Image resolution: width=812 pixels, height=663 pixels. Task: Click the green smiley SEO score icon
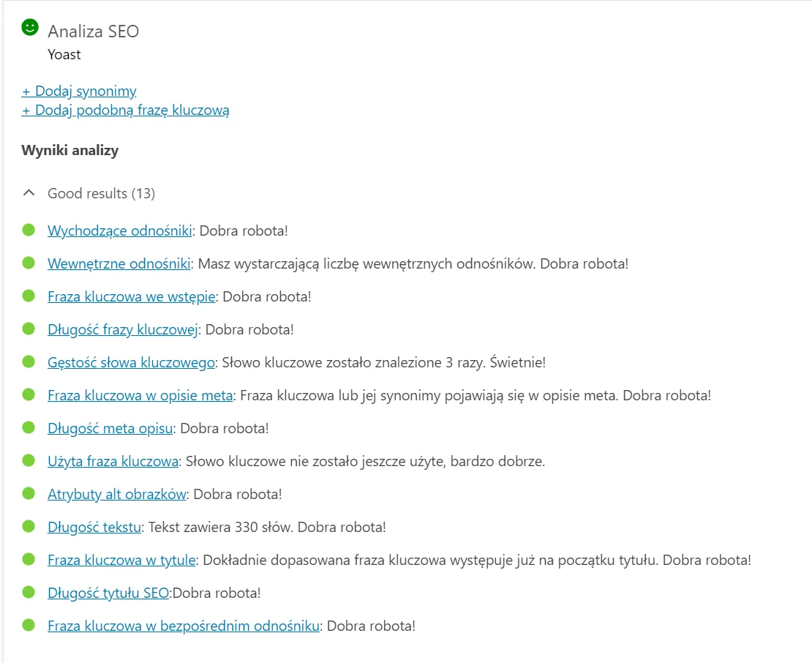(x=29, y=28)
